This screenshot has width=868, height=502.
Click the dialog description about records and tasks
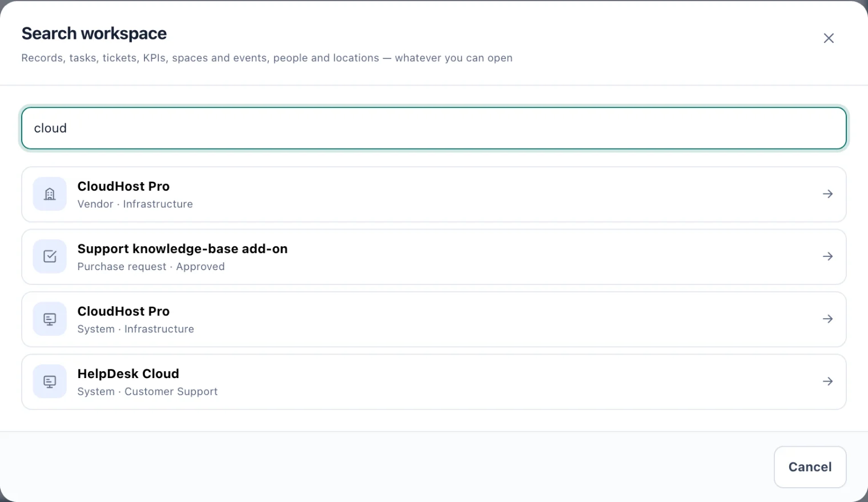[267, 58]
